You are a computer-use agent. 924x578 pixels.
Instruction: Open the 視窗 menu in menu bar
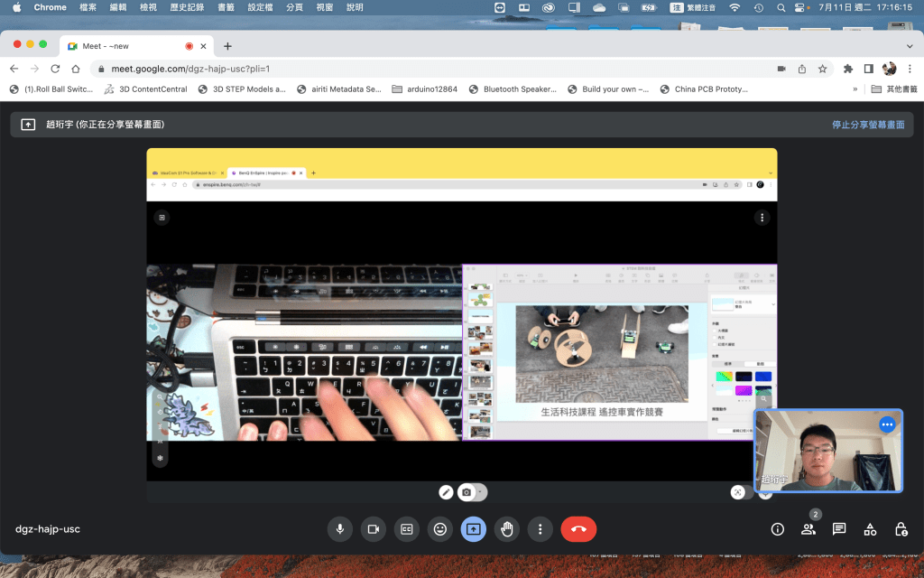point(324,7)
